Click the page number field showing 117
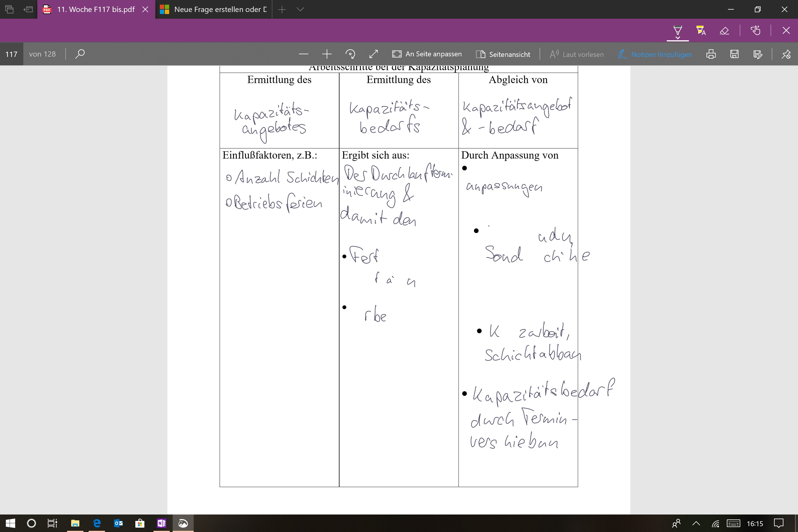This screenshot has height=532, width=798. point(12,54)
